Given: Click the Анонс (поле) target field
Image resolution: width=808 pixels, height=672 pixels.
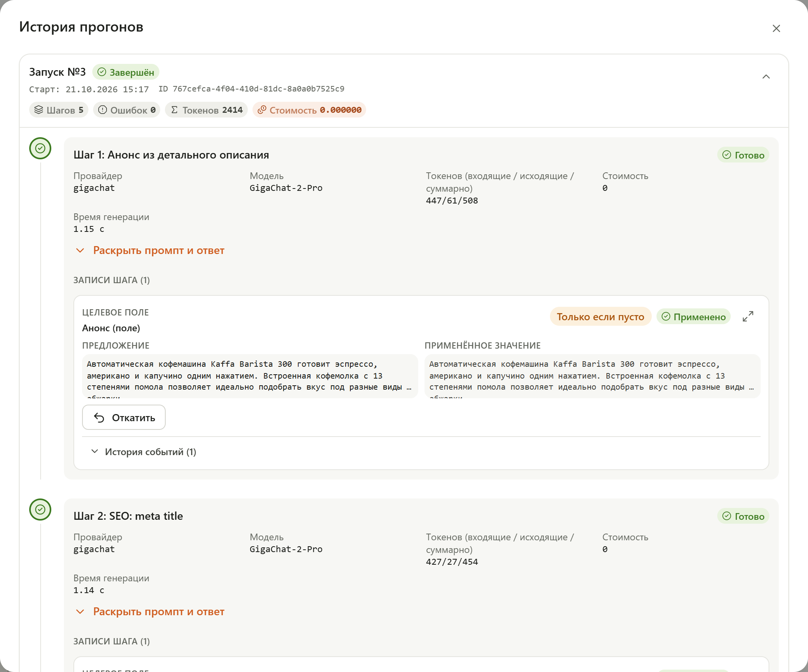Looking at the screenshot, I should (x=111, y=328).
